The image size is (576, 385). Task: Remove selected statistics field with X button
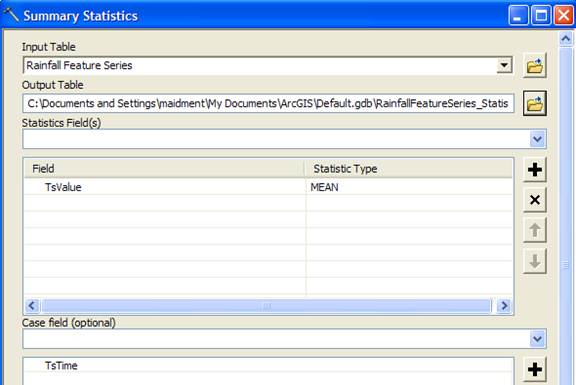(535, 200)
